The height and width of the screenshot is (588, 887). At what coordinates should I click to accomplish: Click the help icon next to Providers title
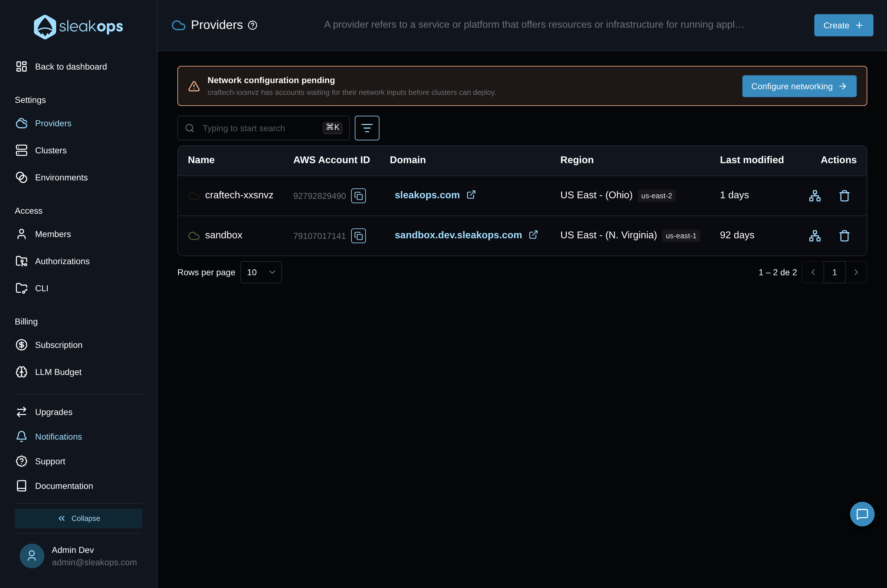[253, 25]
